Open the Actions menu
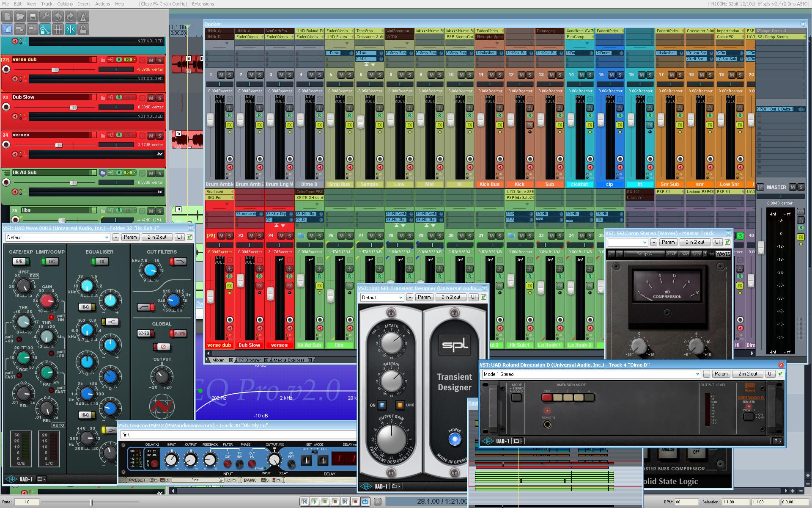 [x=102, y=4]
